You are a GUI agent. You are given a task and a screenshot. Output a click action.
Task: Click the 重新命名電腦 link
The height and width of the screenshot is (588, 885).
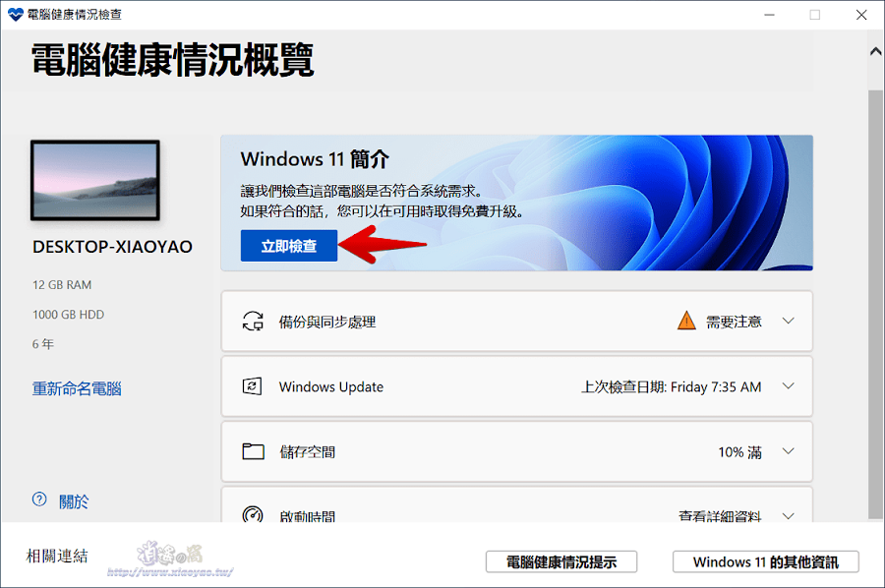77,388
